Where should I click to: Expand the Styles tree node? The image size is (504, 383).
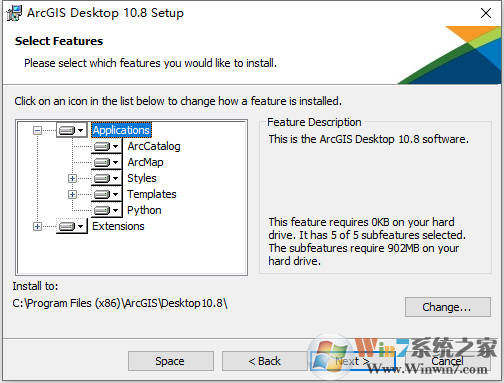(72, 178)
